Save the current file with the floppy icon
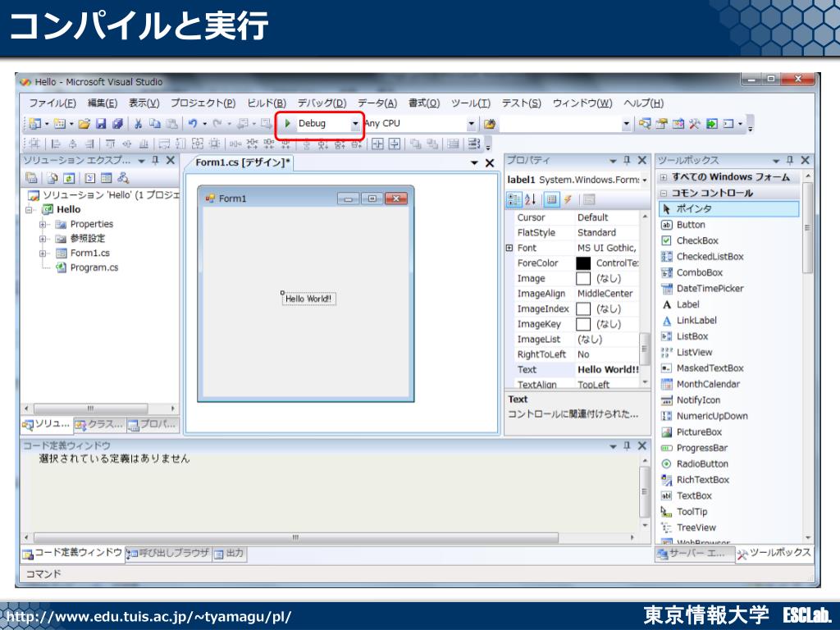 point(101,124)
